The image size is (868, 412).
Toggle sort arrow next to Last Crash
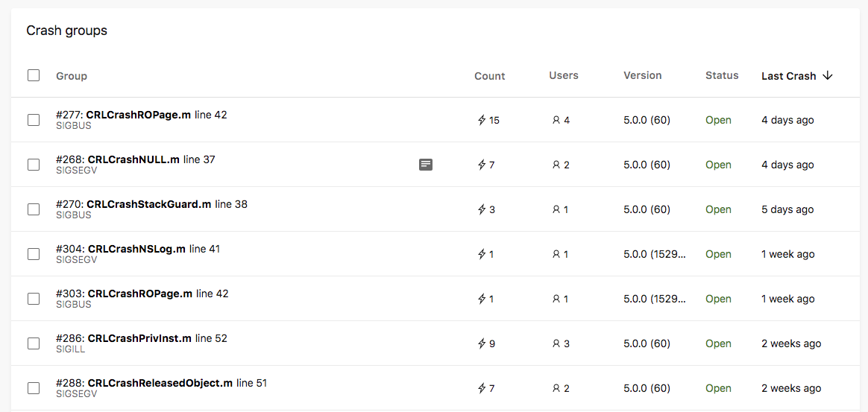pyautogui.click(x=828, y=76)
